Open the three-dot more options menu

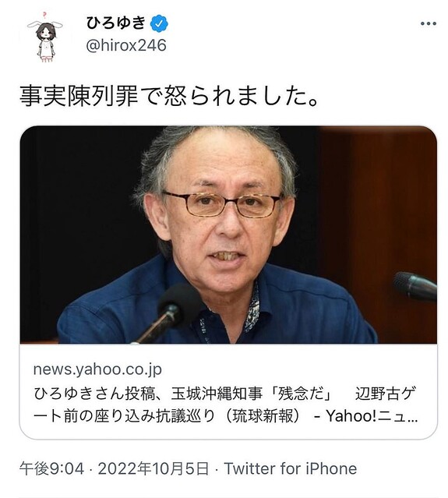click(x=428, y=23)
